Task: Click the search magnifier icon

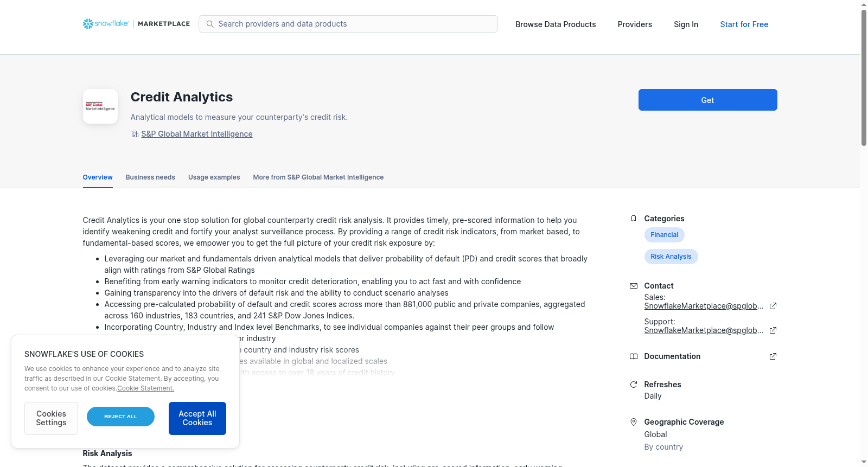Action: click(x=210, y=24)
